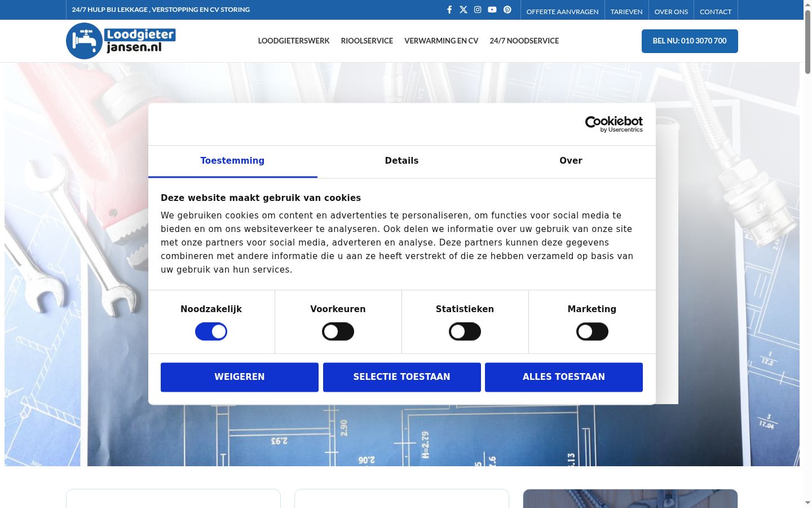The image size is (812, 508).
Task: Click the Voorkeuren category label
Action: click(338, 309)
